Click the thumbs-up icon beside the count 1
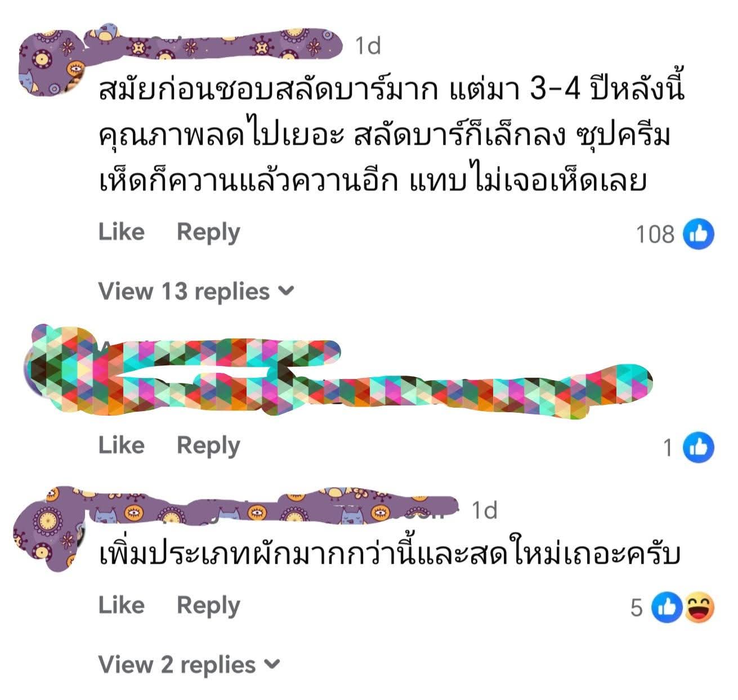Screen dimensions: 738x700 698,447
